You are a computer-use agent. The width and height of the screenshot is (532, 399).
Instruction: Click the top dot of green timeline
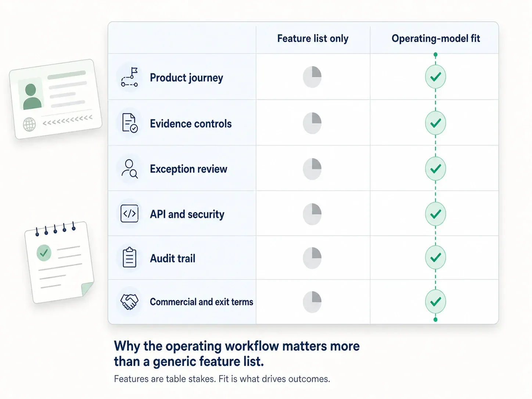435,55
